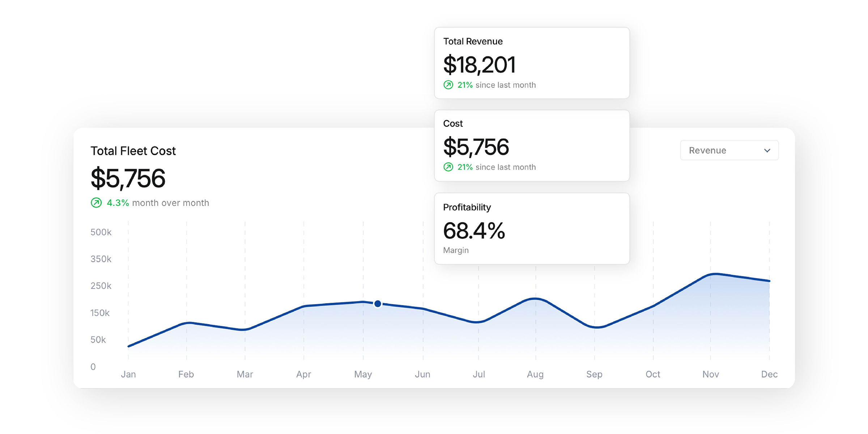
Task: Click the $18,201 revenue amount
Action: [x=479, y=65]
